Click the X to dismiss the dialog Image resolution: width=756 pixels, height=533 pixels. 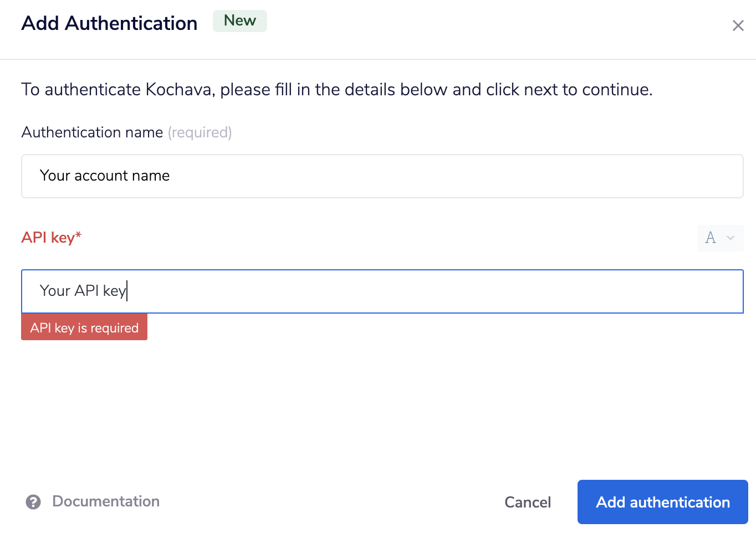tap(738, 25)
